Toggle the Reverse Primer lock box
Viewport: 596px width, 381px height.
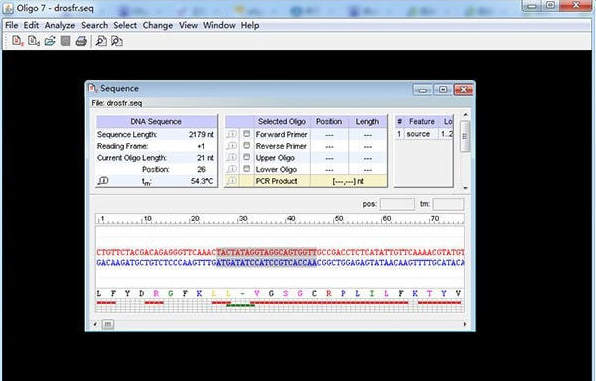pos(247,146)
